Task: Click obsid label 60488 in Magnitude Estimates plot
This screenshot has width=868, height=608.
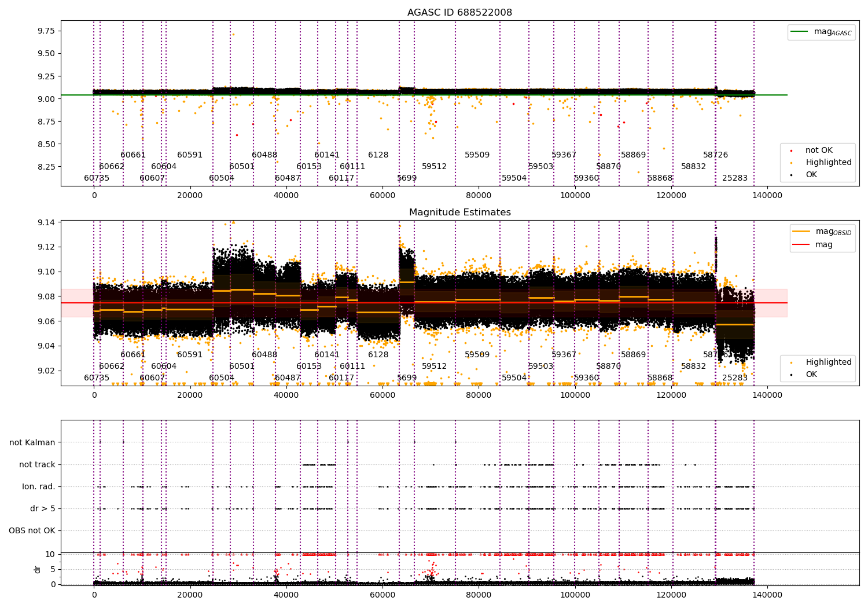Action: (264, 355)
